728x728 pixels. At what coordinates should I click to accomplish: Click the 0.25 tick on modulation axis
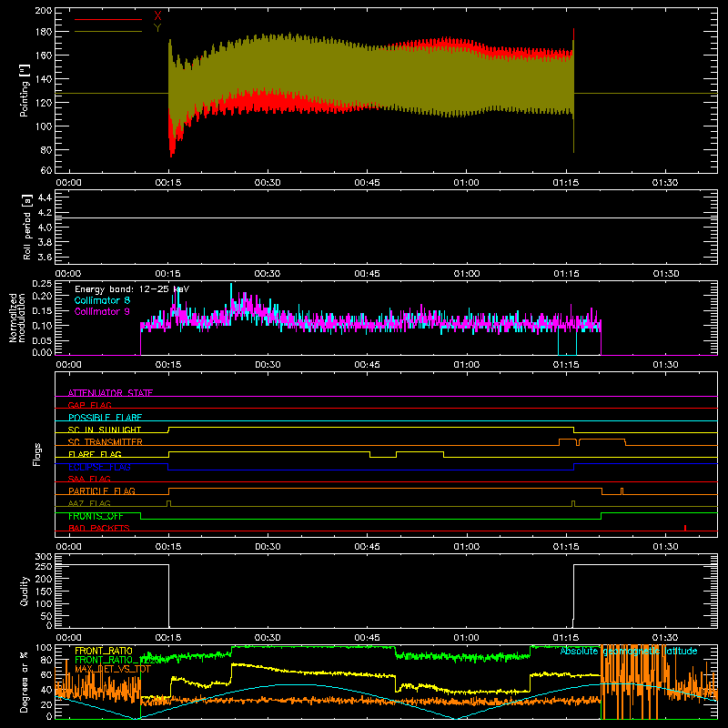tap(43, 284)
